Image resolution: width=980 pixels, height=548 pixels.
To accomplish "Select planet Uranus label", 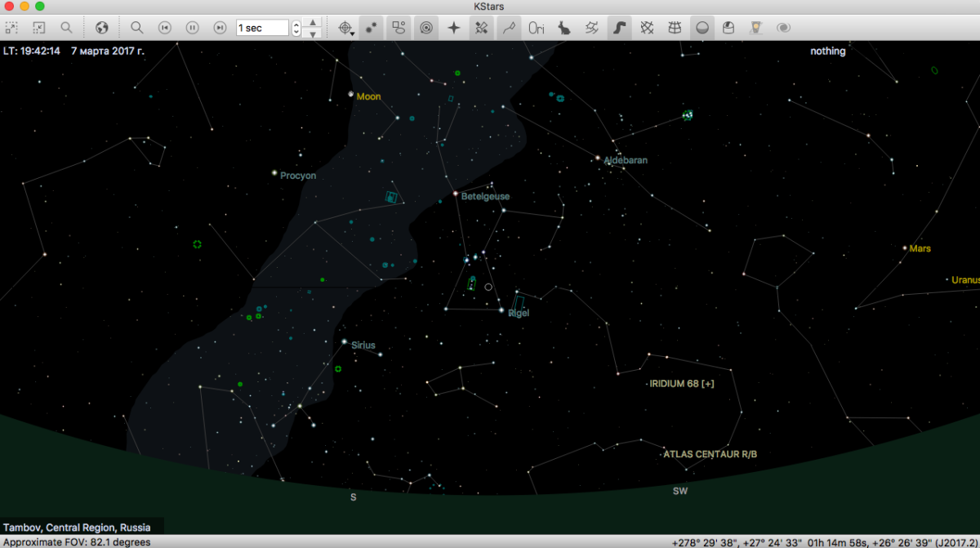I will pyautogui.click(x=965, y=280).
